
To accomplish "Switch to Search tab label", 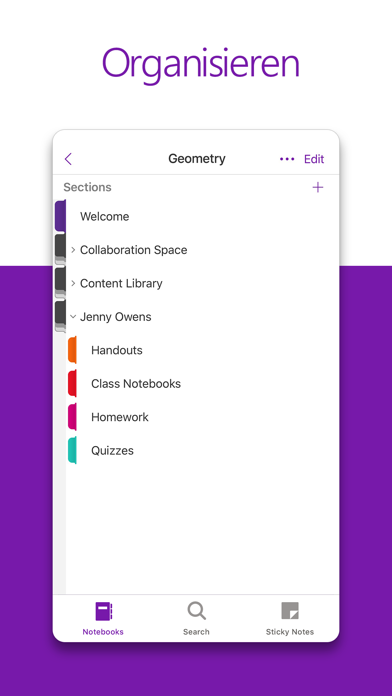I will tap(196, 632).
